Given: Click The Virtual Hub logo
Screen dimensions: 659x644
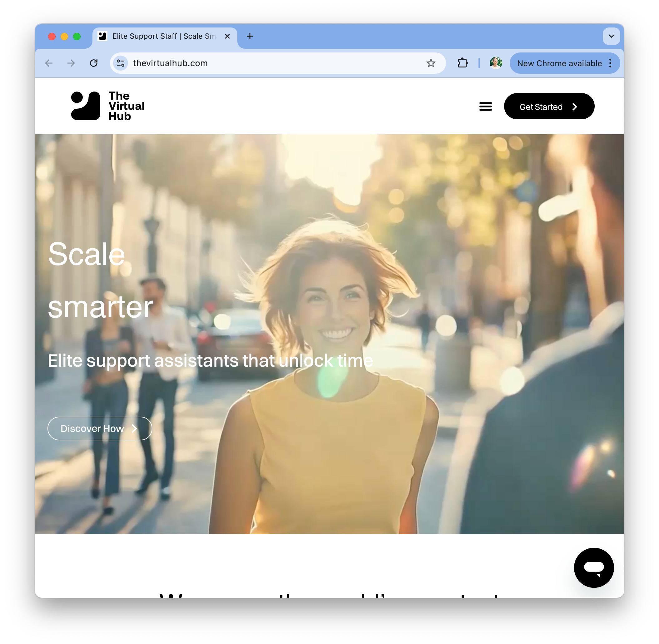Looking at the screenshot, I should click(107, 106).
